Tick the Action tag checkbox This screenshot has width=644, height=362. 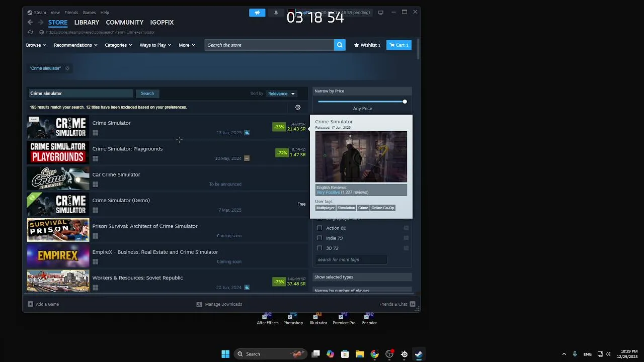tap(319, 228)
